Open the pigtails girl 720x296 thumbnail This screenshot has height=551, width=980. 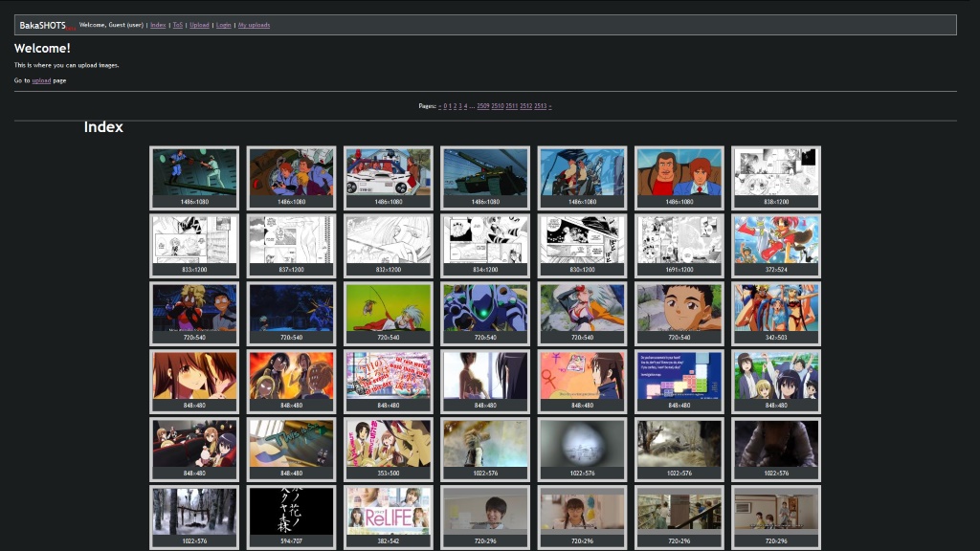pyautogui.click(x=582, y=518)
